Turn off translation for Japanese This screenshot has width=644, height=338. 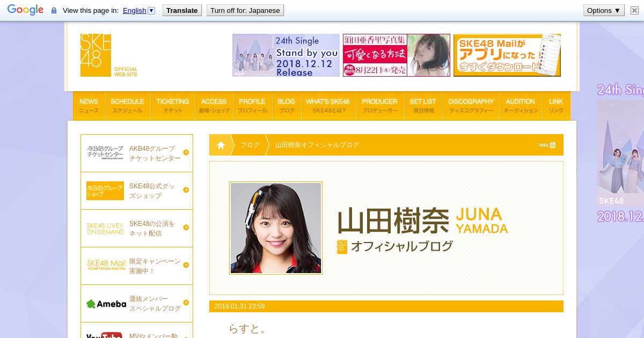coord(245,10)
